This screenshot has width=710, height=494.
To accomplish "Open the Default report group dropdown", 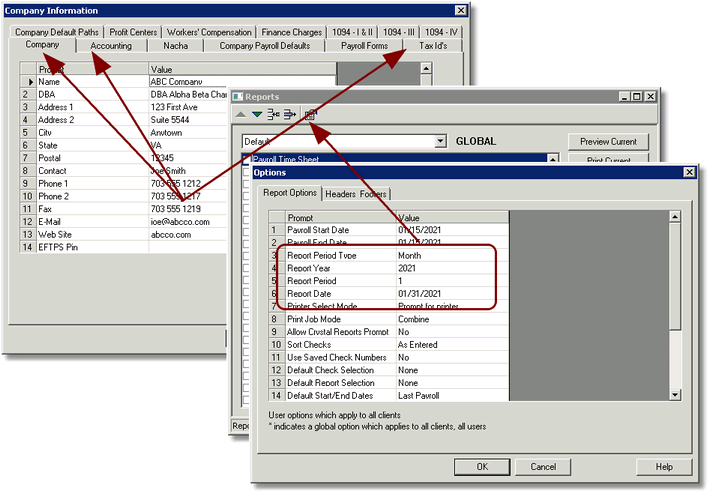I will tap(440, 141).
